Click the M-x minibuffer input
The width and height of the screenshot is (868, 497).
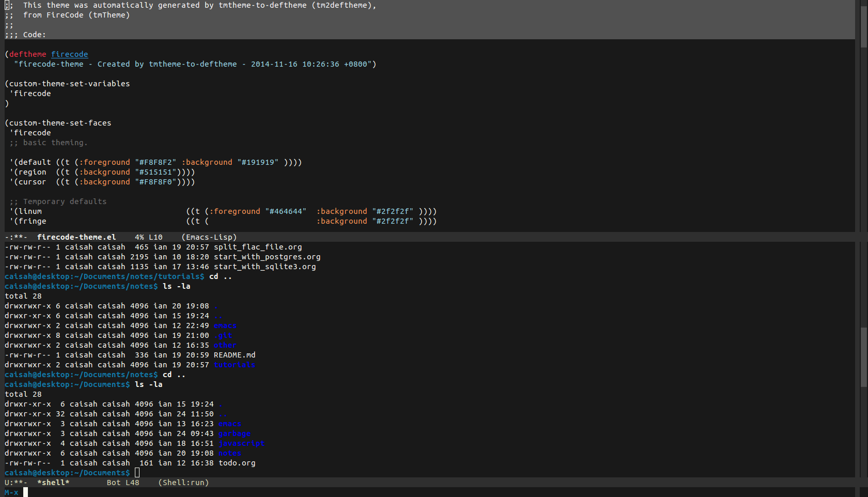click(x=434, y=492)
